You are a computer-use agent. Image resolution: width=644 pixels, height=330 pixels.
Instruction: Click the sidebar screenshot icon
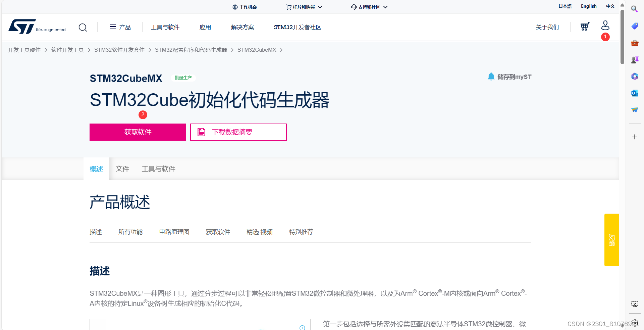coord(635,304)
